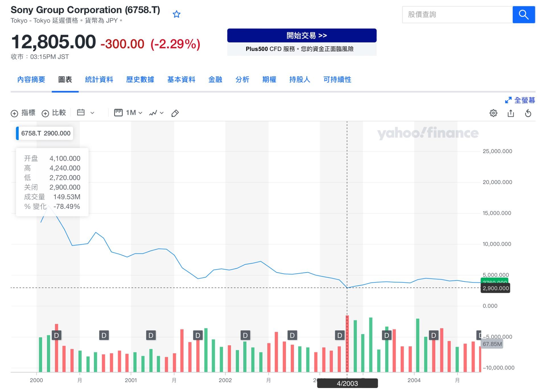The width and height of the screenshot is (546, 392).
Task: Add Sony to watchlist with star icon
Action: pos(176,14)
